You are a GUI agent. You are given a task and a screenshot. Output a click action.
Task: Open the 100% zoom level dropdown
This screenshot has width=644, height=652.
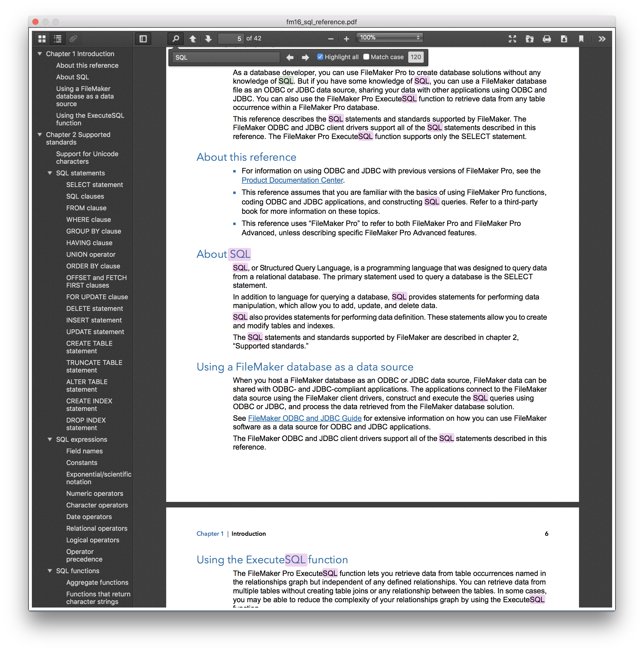(x=389, y=37)
